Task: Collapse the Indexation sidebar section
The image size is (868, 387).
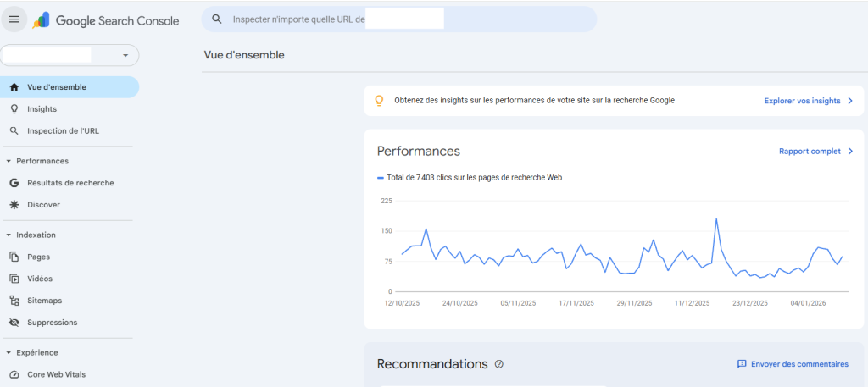Action: point(8,235)
